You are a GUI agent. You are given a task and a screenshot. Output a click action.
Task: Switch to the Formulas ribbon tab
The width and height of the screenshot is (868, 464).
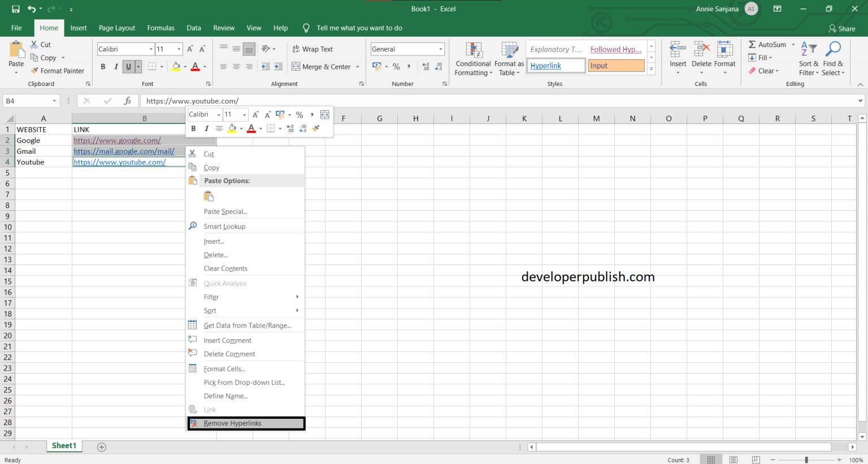pos(160,27)
